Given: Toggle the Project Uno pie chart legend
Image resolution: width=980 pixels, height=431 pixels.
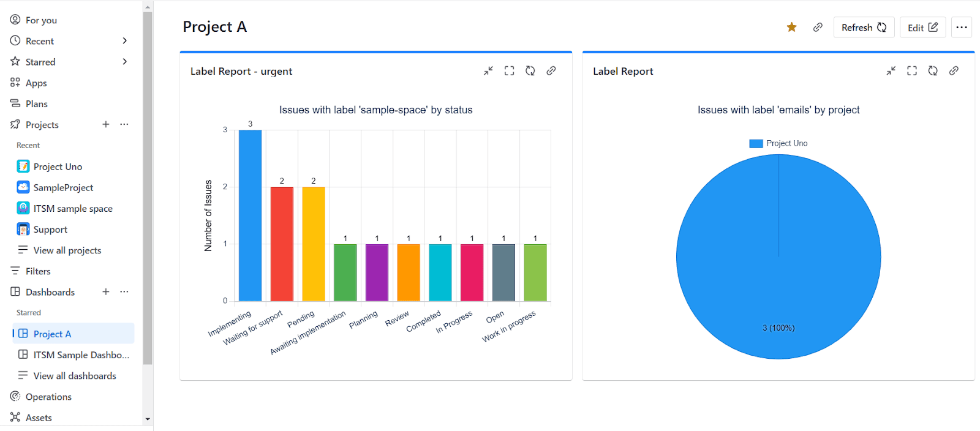Looking at the screenshot, I should [778, 143].
